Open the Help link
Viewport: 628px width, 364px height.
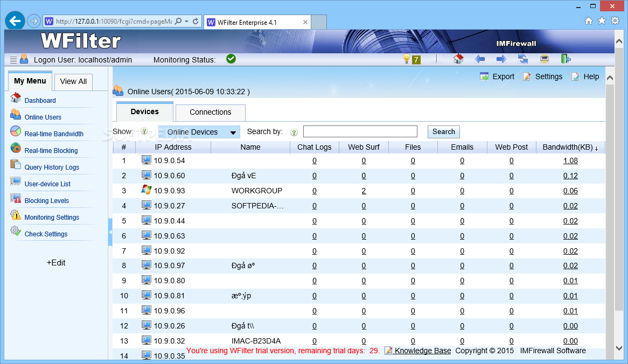(585, 77)
